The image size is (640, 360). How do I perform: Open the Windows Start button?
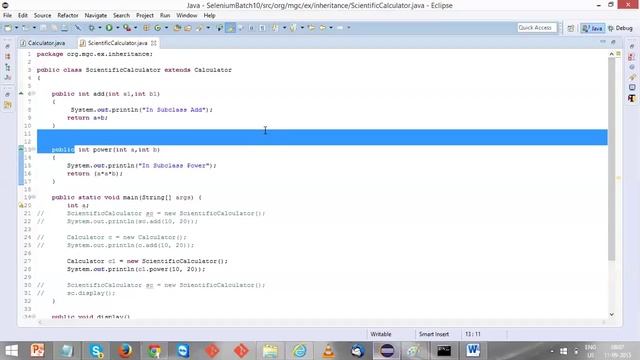click(x=11, y=351)
